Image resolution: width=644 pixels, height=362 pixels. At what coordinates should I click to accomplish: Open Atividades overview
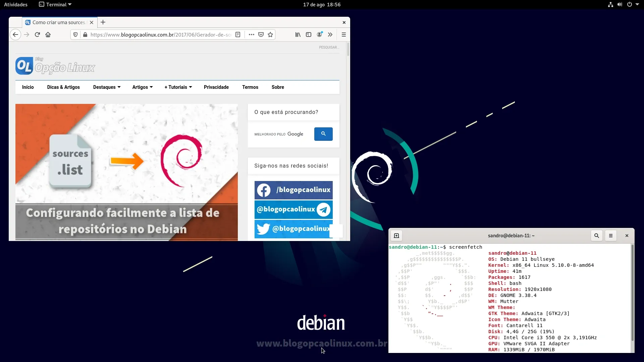click(x=16, y=4)
